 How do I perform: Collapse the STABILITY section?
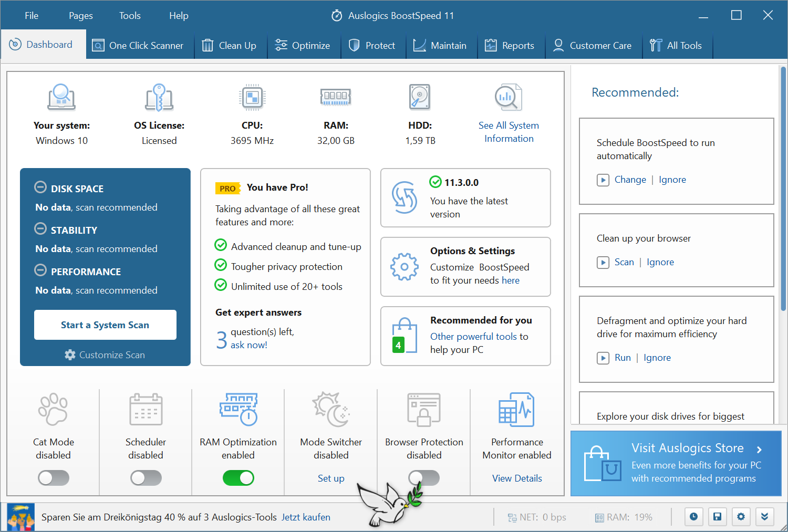point(40,228)
